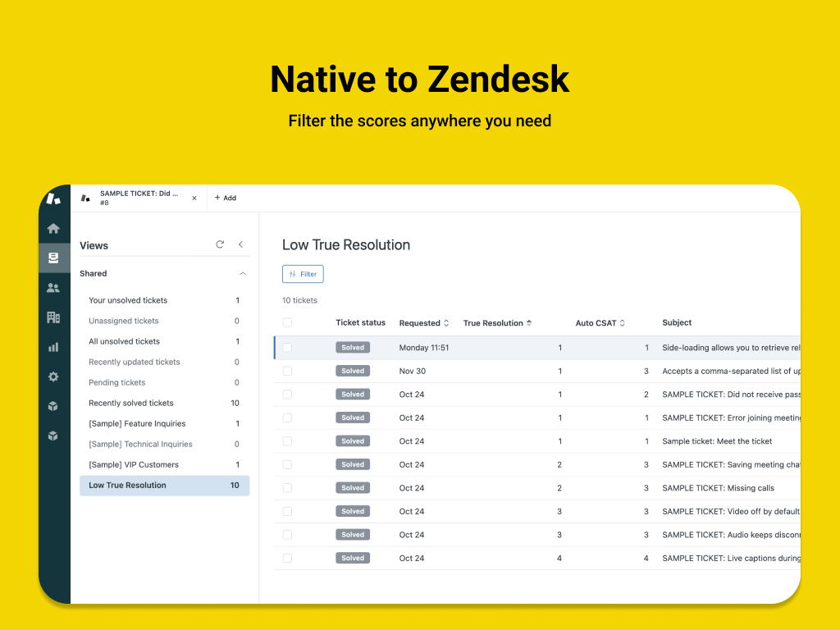Refresh the Views list
840x630 pixels.
(220, 244)
